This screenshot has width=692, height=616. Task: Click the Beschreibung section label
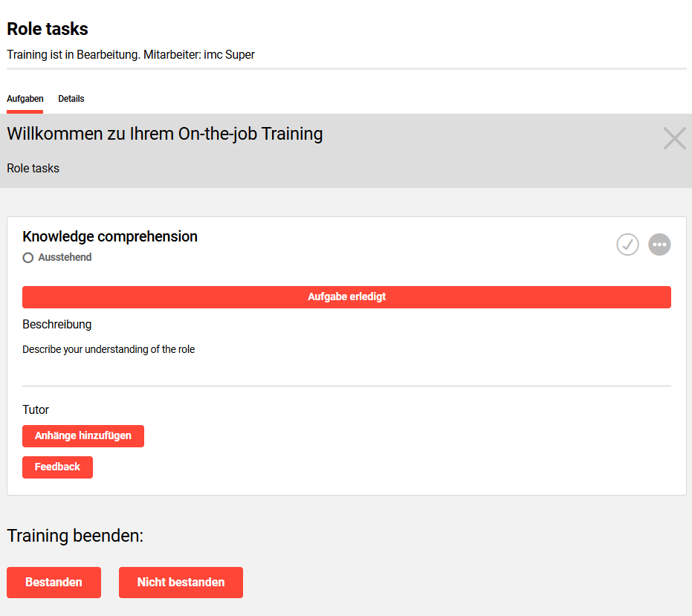click(57, 325)
